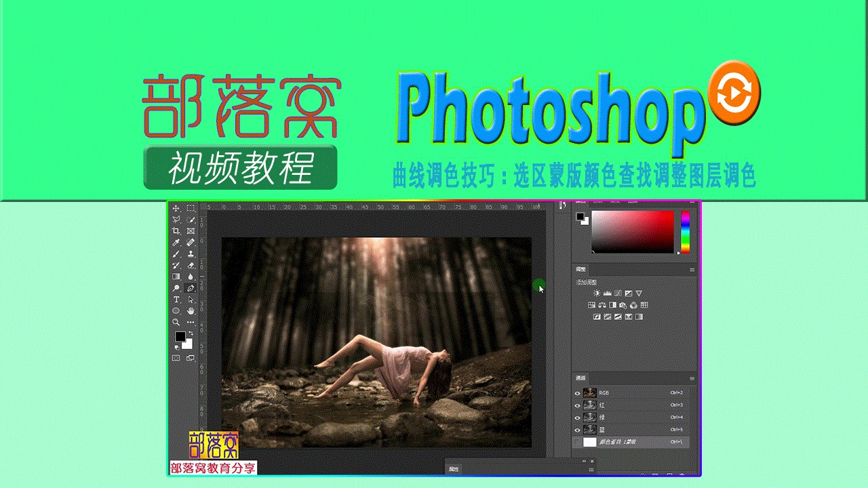Viewport: 868px width, 488px height.
Task: Select the Ellipse shape tool
Action: (176, 311)
